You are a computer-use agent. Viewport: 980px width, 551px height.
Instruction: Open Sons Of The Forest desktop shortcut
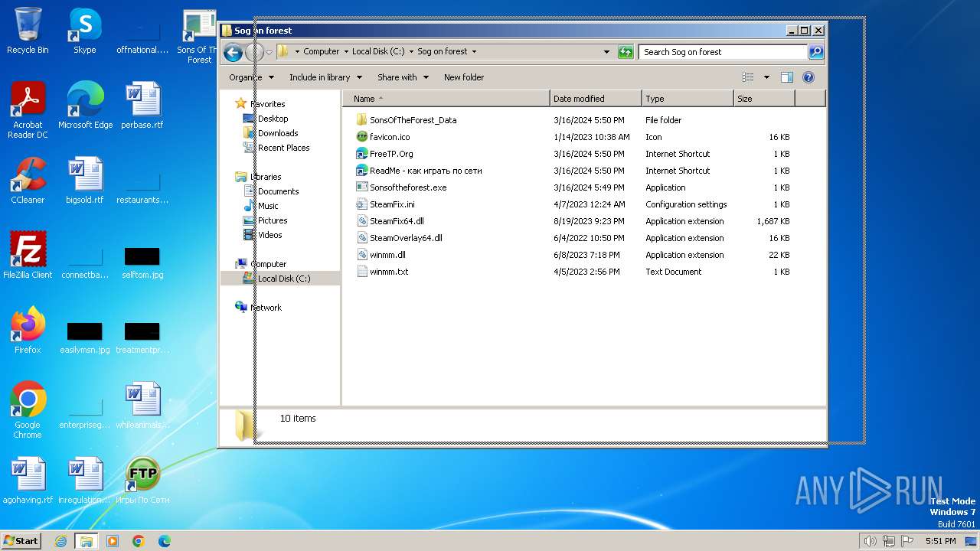[199, 37]
